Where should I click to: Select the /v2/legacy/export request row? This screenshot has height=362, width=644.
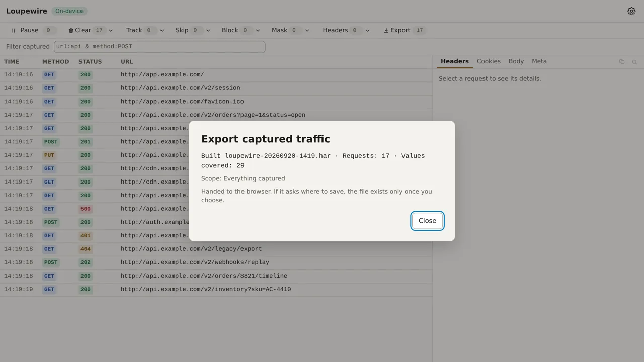(x=216, y=249)
